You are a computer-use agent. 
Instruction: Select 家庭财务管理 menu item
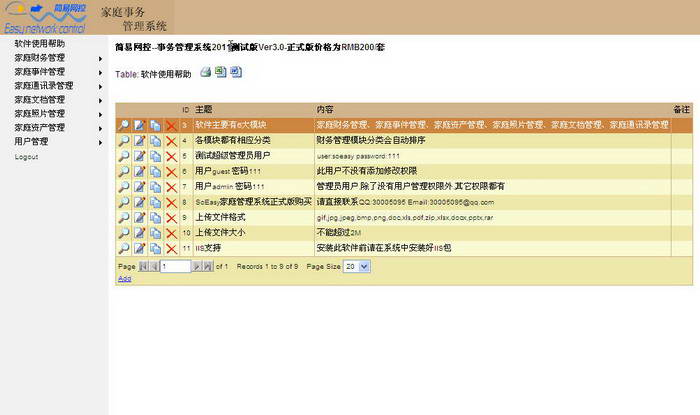pos(40,58)
